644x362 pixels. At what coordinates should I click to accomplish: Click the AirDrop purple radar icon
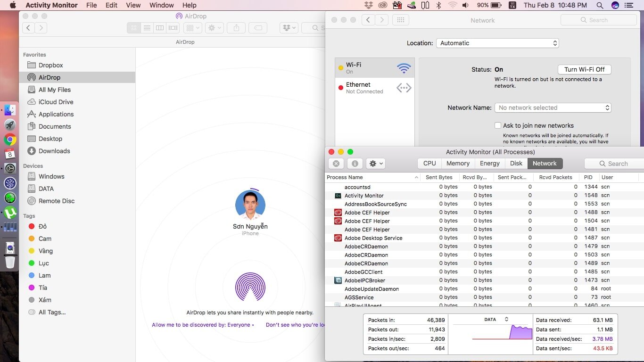tap(250, 287)
